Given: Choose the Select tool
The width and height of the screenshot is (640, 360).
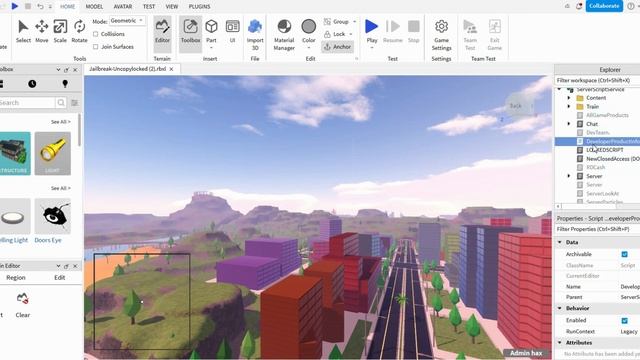Looking at the screenshot, I should point(23,31).
